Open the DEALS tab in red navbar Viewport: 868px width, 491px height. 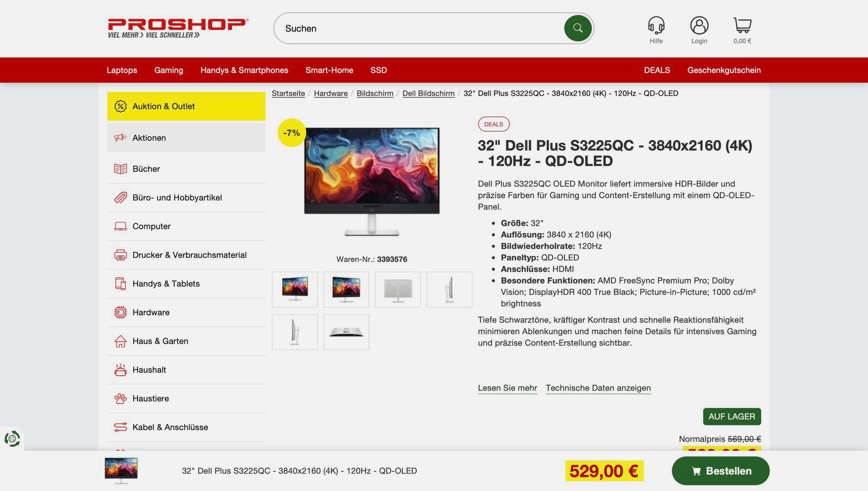657,70
